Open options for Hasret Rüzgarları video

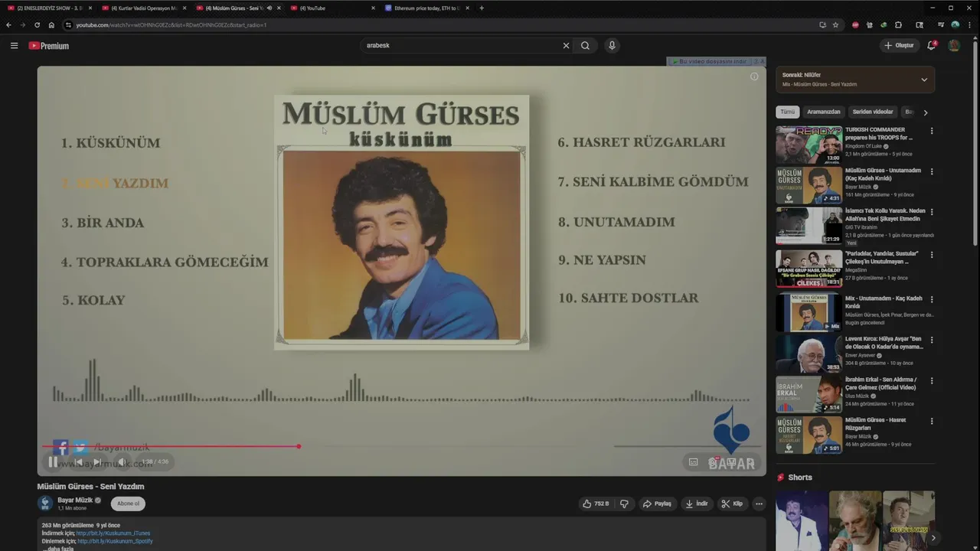pos(932,421)
